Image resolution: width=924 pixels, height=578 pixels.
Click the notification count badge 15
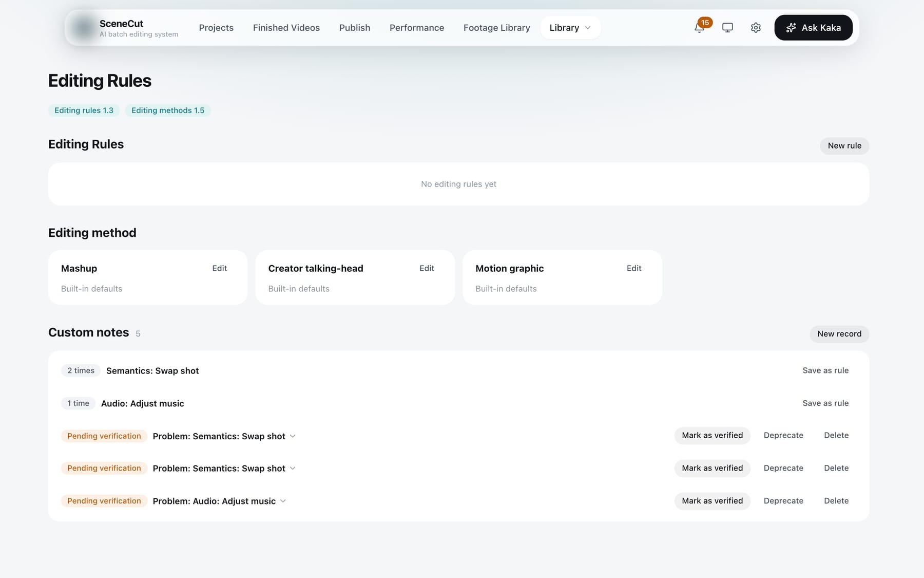coord(705,23)
